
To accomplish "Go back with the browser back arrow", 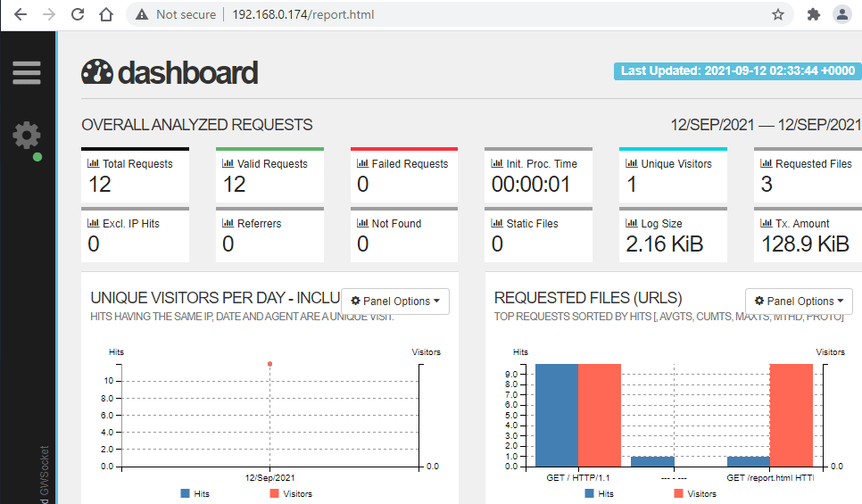I will tap(21, 14).
